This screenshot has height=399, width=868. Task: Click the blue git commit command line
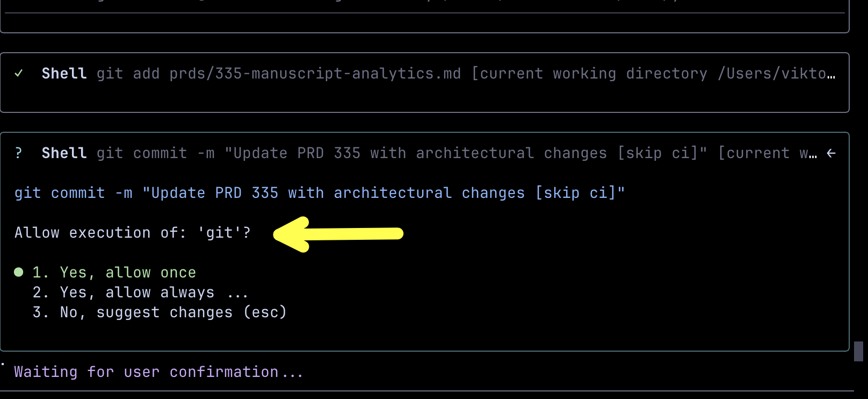coord(319,193)
